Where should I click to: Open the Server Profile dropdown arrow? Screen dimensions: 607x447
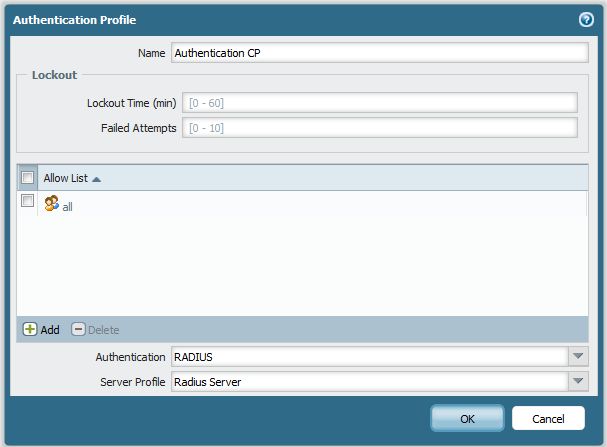(x=578, y=382)
